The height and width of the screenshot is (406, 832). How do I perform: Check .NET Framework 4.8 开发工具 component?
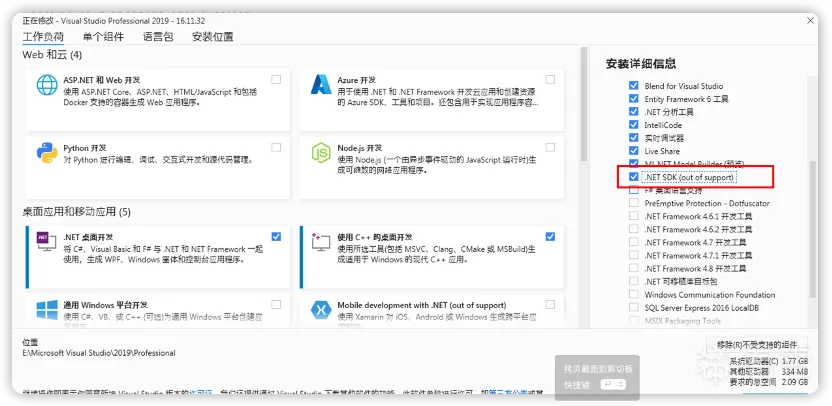(634, 268)
